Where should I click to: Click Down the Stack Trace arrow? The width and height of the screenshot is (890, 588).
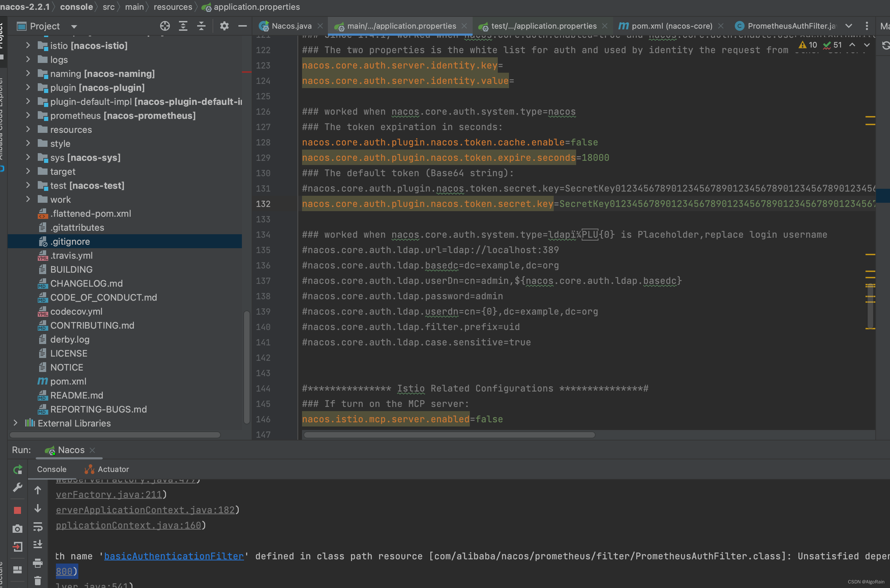click(x=37, y=509)
